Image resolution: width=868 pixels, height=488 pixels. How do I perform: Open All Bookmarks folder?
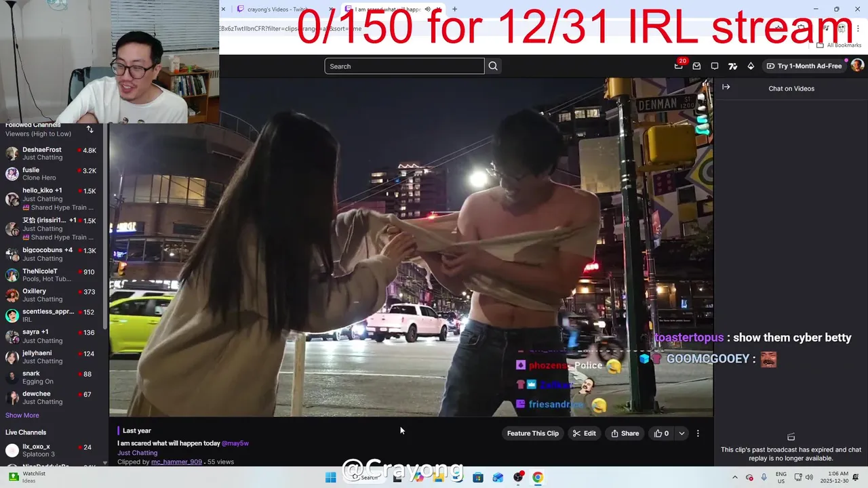tap(839, 45)
